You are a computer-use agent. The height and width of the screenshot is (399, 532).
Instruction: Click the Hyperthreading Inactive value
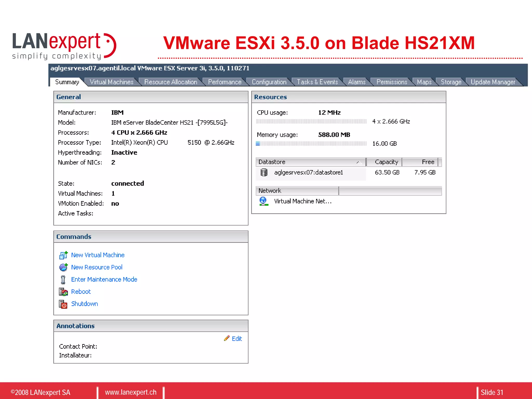pos(124,152)
